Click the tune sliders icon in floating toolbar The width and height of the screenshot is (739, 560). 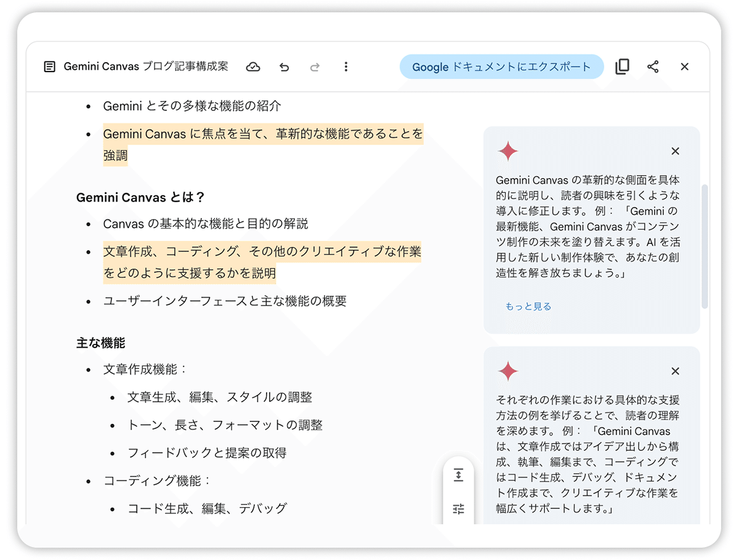(x=458, y=509)
